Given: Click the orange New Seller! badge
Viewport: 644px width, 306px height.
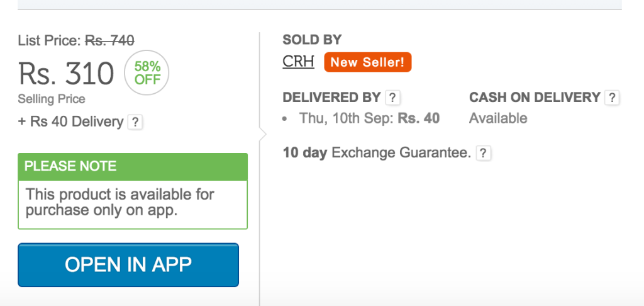Looking at the screenshot, I should tap(367, 62).
